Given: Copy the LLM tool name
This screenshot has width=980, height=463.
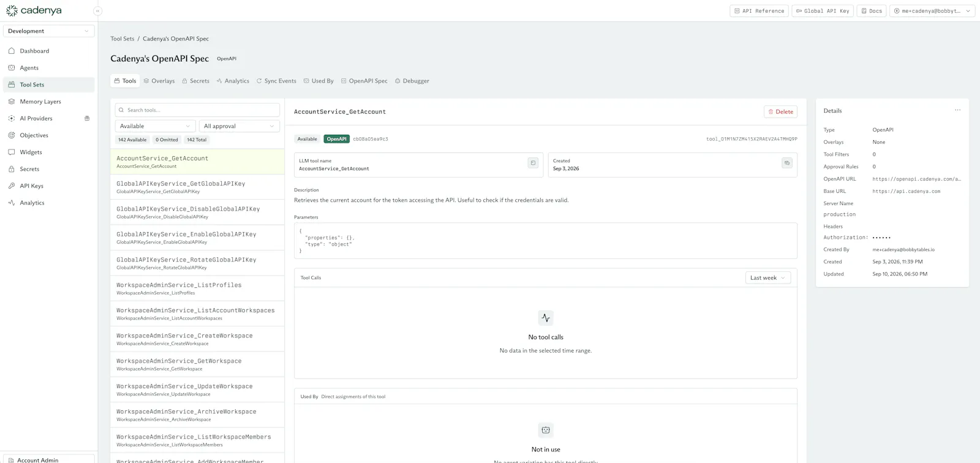Looking at the screenshot, I should (x=533, y=163).
